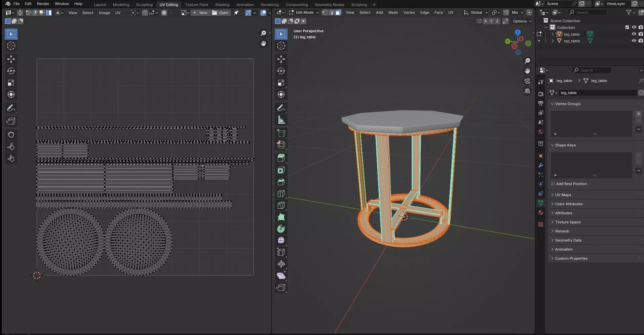Open the Modifiers properties tab (wrench icon)
This screenshot has width=644, height=335.
(541, 165)
